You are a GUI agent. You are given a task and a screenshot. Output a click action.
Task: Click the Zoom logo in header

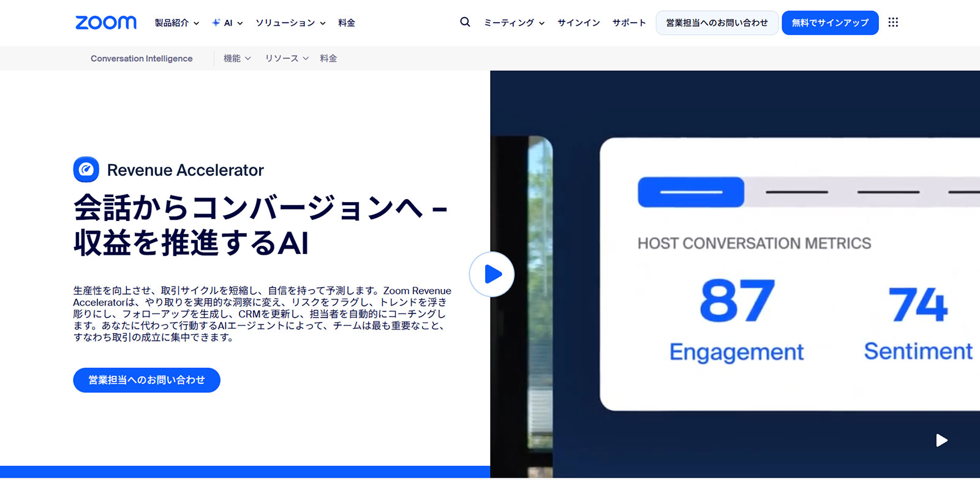(x=105, y=23)
